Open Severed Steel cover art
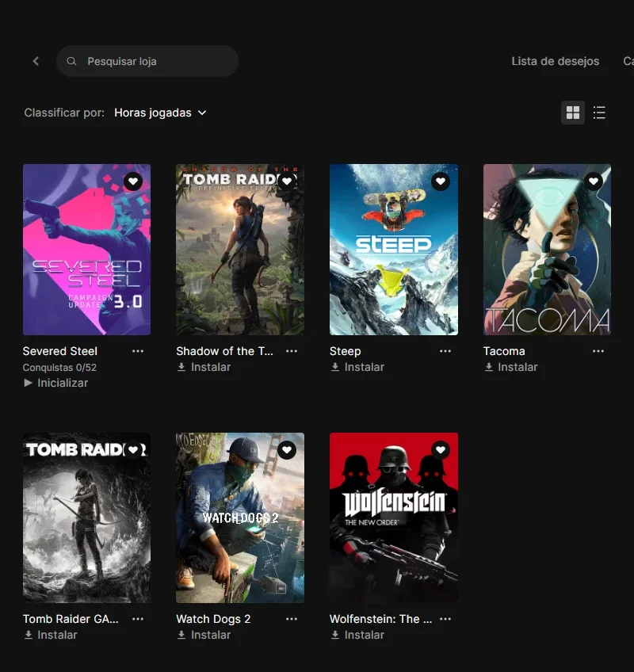 pos(86,250)
